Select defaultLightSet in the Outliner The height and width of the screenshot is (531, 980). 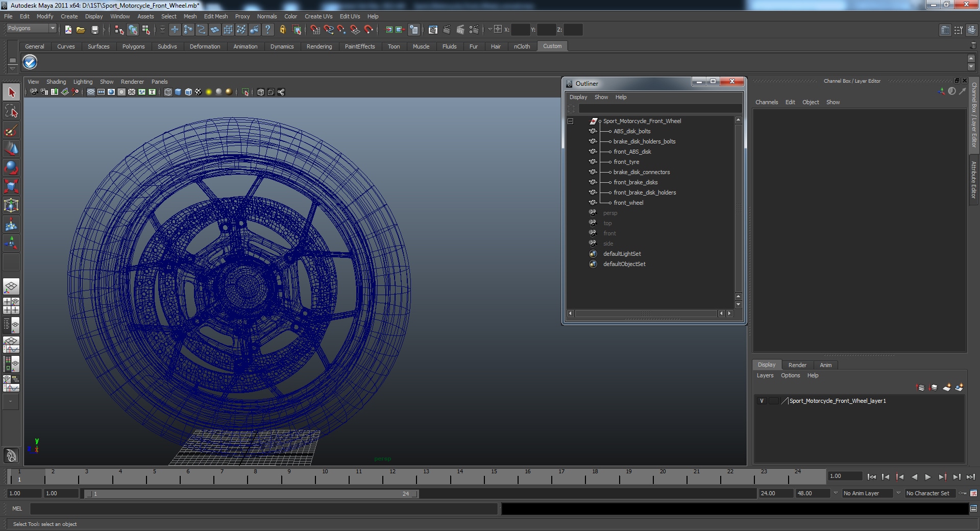[622, 254]
